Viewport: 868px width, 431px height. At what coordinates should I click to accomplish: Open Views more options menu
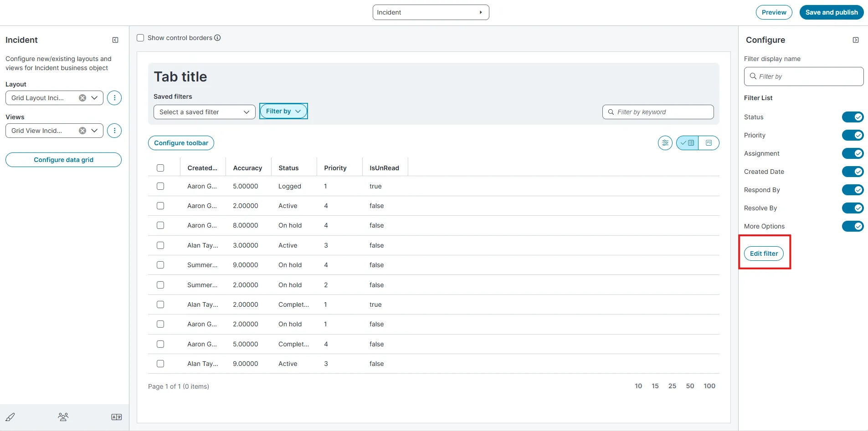coord(114,131)
